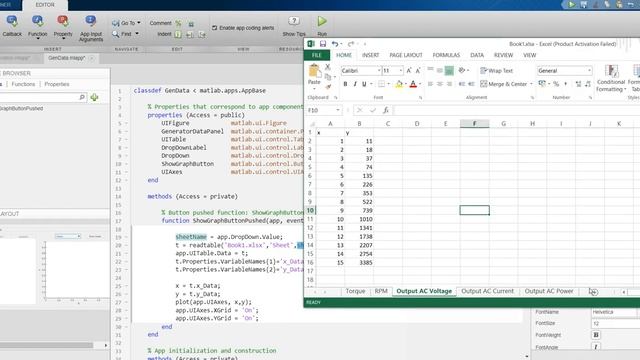
Task: Click the Cut scissors icon in Excel
Action: [x=328, y=67]
